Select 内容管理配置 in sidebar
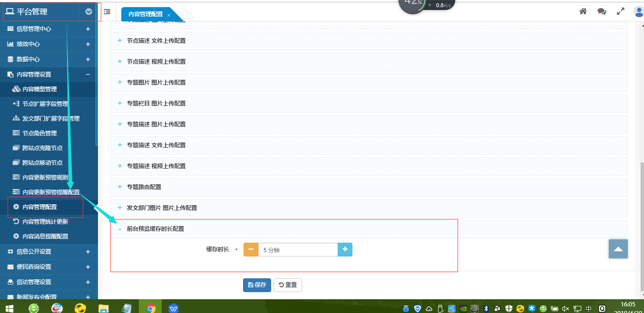Viewport: 644px width, 313px height. tap(49, 207)
